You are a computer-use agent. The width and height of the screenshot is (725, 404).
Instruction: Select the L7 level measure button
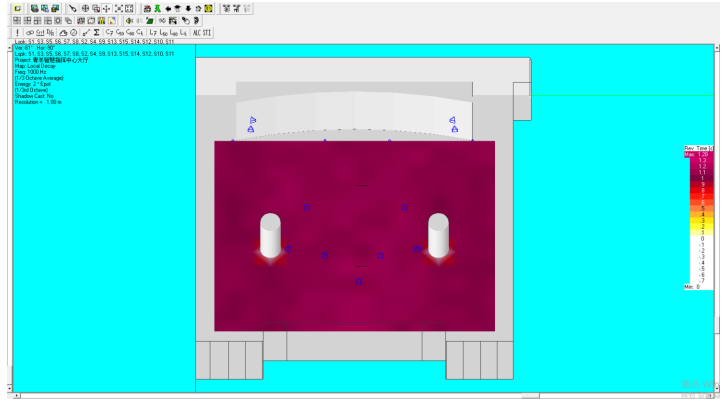(x=153, y=33)
